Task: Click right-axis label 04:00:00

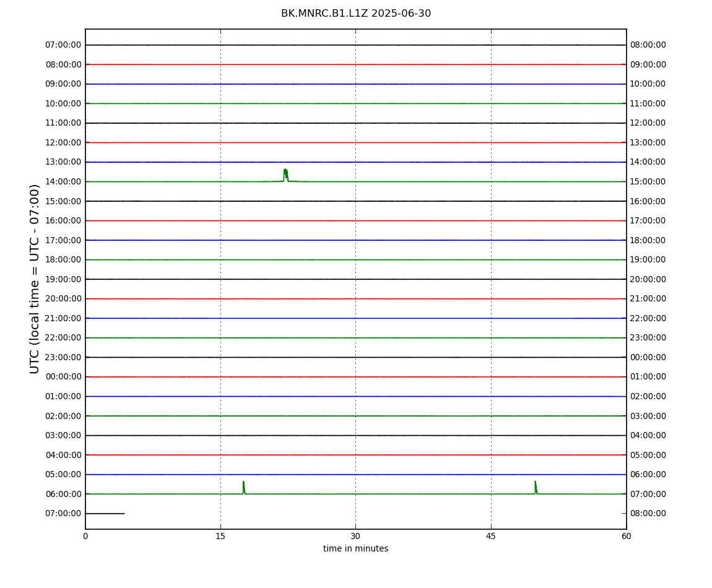Action: (648, 436)
